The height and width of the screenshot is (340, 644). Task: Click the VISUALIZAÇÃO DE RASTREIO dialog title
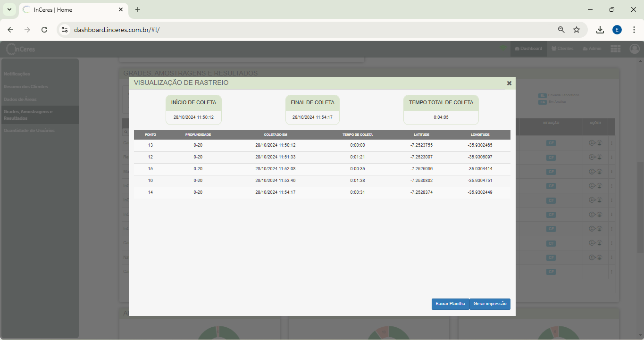181,83
